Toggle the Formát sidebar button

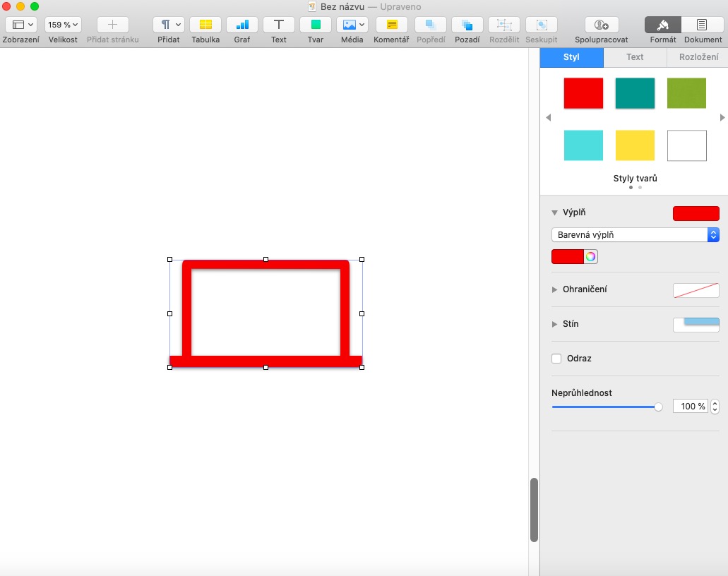tap(662, 25)
